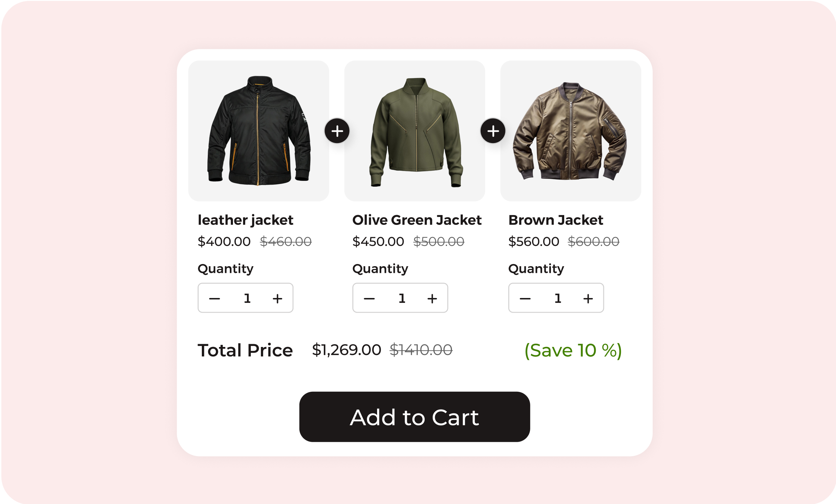Image resolution: width=836 pixels, height=504 pixels.
Task: Click the Brown Jacket title
Action: pos(555,220)
